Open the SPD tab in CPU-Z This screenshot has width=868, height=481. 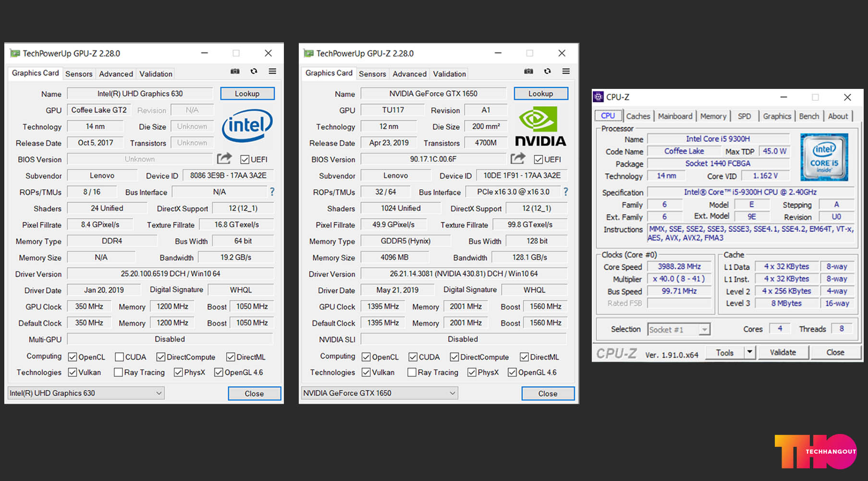point(745,116)
